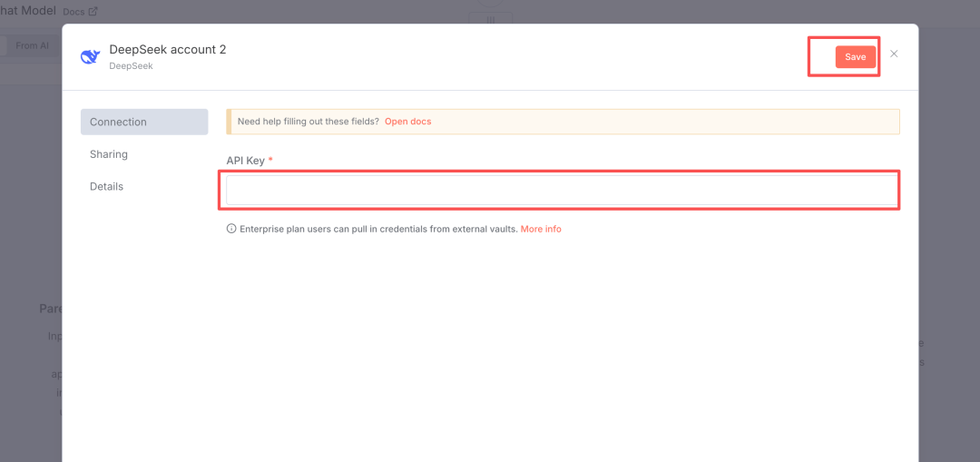Screen dimensions: 980x462
Task: Focus the API Key input field
Action: (563, 190)
